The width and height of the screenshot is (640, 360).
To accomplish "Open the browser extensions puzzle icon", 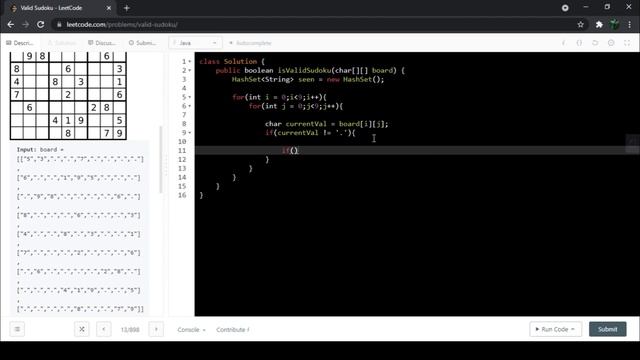I will (599, 24).
